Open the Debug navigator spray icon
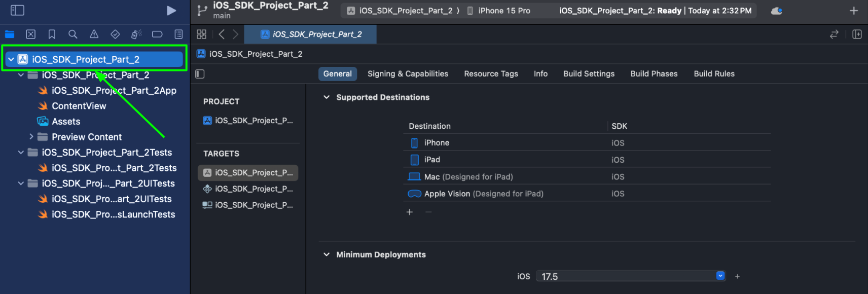This screenshot has width=868, height=294. click(x=136, y=34)
